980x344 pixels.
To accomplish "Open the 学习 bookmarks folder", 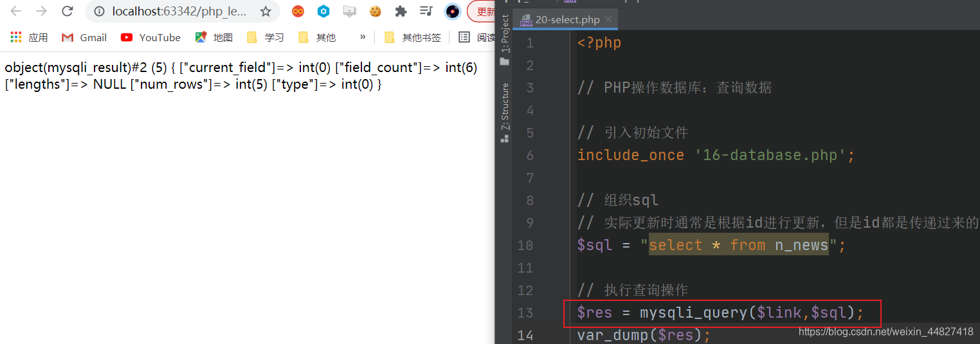I will [265, 37].
